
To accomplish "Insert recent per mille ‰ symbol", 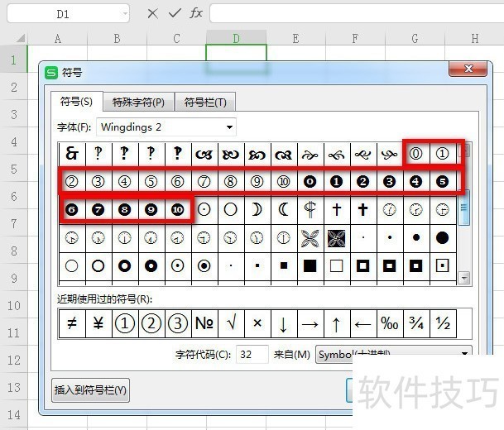I will (389, 323).
